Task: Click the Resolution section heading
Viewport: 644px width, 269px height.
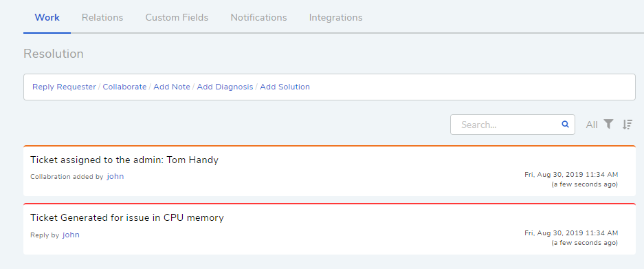Action: click(54, 54)
